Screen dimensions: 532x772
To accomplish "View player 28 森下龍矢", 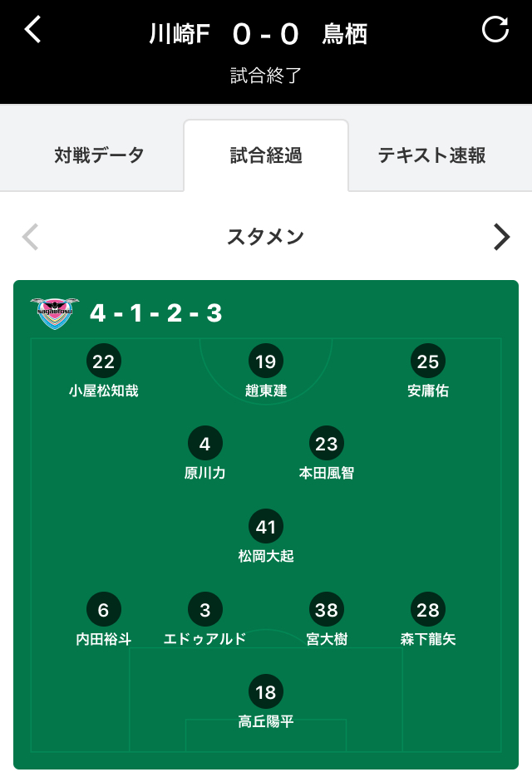I will click(x=428, y=619).
